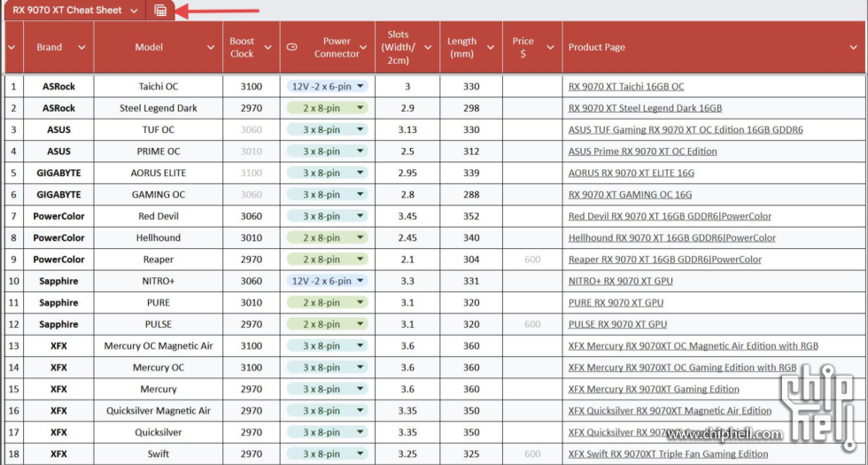Viewport: 868px width, 465px height.
Task: Select the 600 price cell in the Swift row
Action: [532, 453]
